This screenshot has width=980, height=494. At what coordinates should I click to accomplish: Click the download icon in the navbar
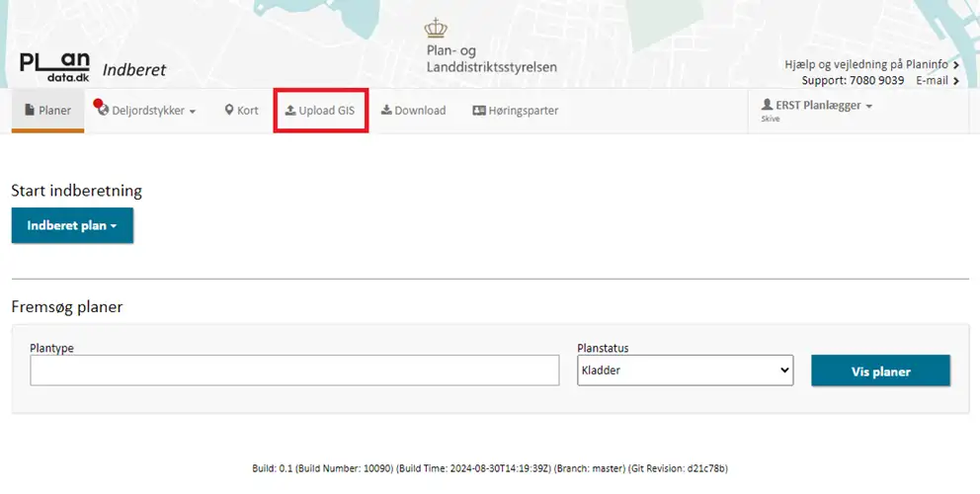pyautogui.click(x=386, y=111)
